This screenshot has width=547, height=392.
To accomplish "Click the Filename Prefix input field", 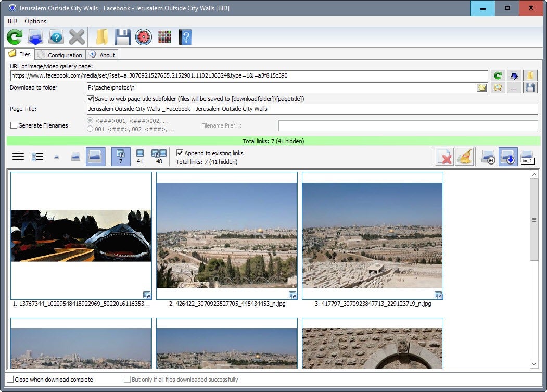I will pyautogui.click(x=408, y=125).
